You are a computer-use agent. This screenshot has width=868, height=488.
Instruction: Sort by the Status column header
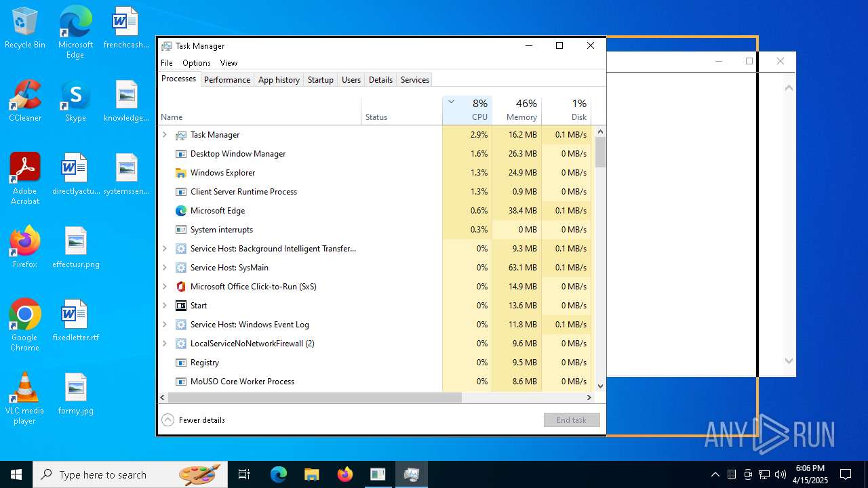(401, 110)
